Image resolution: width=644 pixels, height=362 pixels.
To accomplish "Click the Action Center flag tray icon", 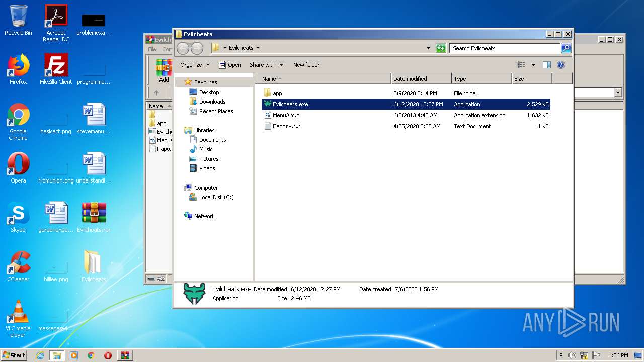I will click(x=596, y=355).
